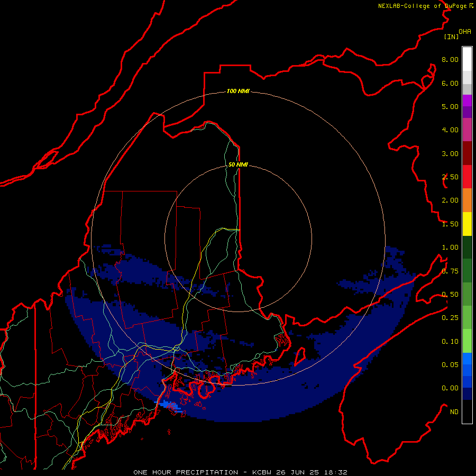Viewport: 476px width, 476px height.
Task: Click the 50 NMI range ring label
Action: point(238,164)
